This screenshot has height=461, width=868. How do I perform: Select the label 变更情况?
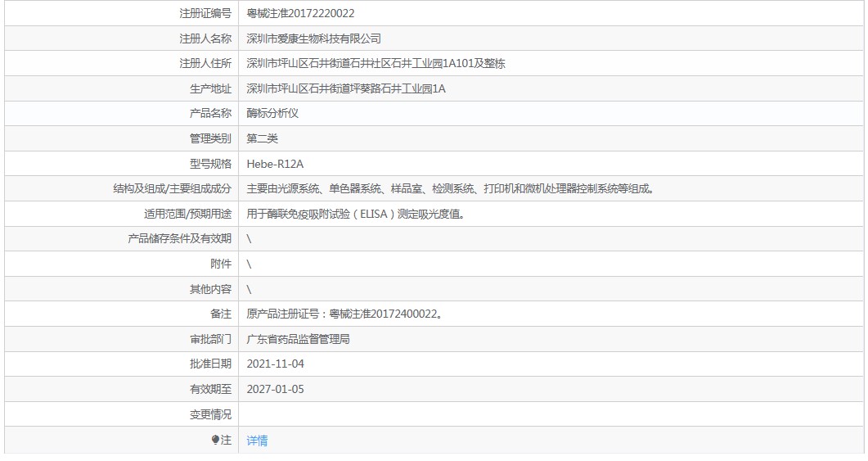click(x=210, y=414)
